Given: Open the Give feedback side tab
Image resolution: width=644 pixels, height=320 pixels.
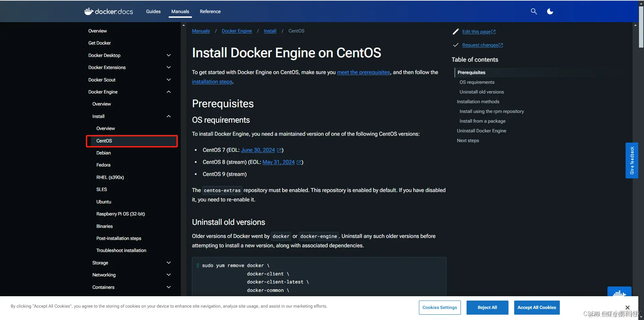Looking at the screenshot, I should coord(632,161).
